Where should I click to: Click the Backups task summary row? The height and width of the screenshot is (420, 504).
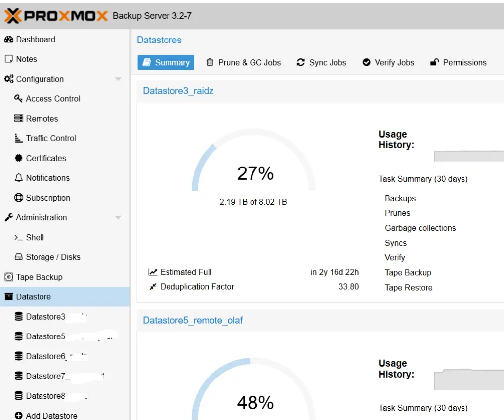point(400,198)
